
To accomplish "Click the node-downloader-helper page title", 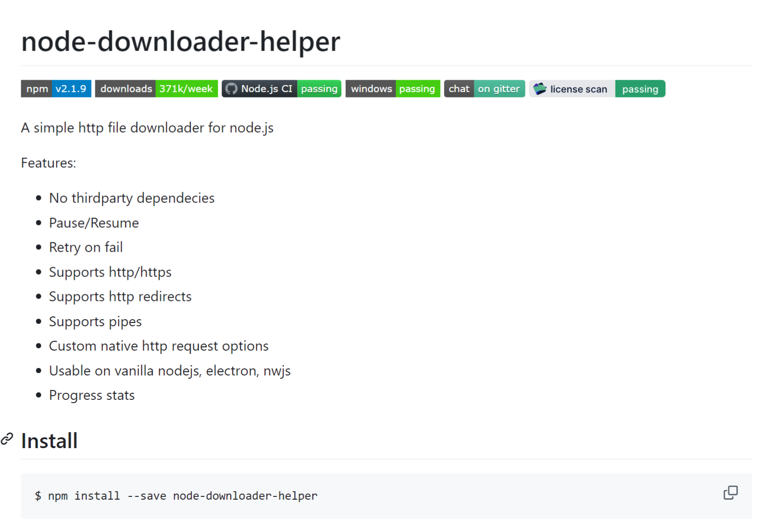I will [x=181, y=41].
